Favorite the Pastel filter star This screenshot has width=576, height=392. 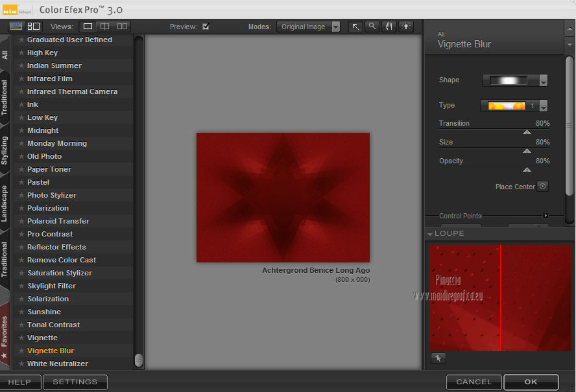(21, 182)
